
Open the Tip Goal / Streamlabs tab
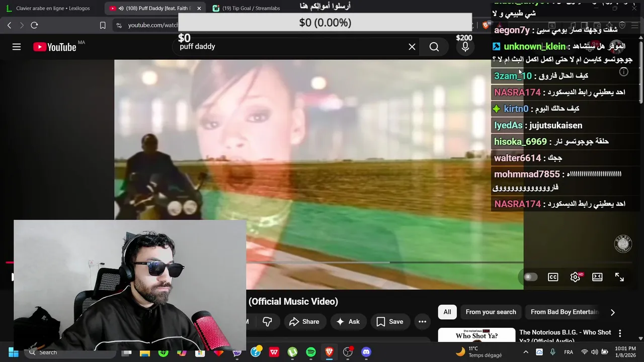[252, 8]
